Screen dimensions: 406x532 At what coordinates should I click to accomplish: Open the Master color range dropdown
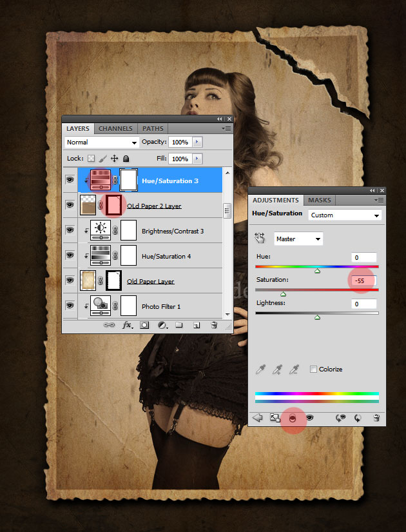(x=298, y=239)
